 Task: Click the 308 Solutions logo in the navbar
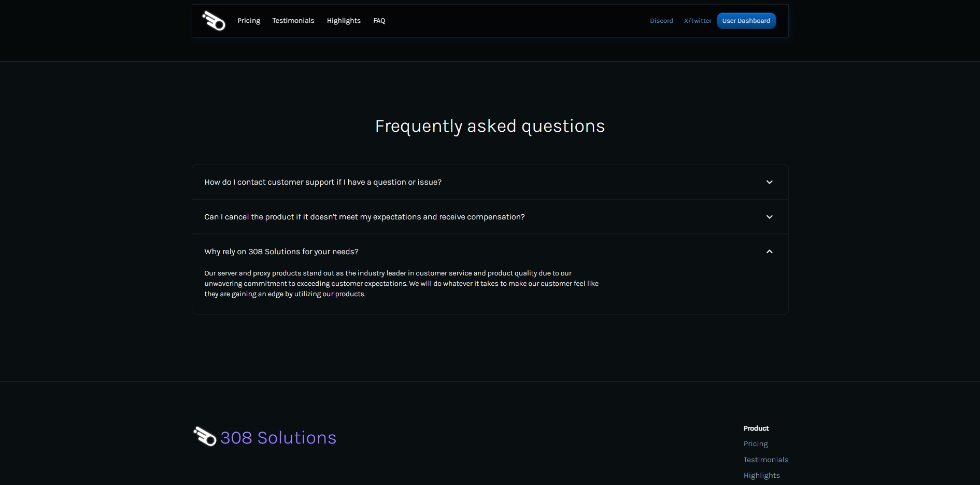coord(214,21)
